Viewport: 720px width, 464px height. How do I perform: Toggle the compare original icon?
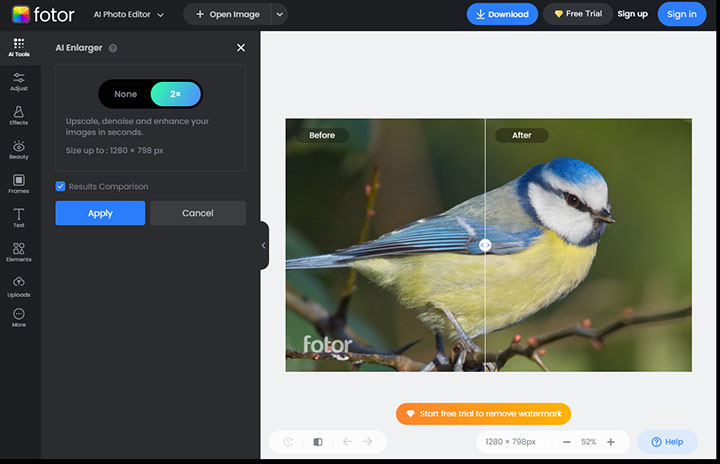(318, 442)
